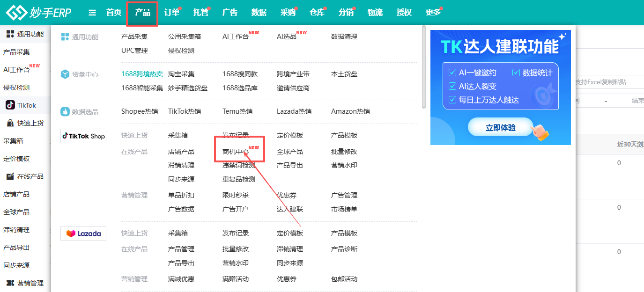Screen dimensions: 644x292
Task: Click the 货盘中心 cube icon in menu
Action: coord(65,74)
